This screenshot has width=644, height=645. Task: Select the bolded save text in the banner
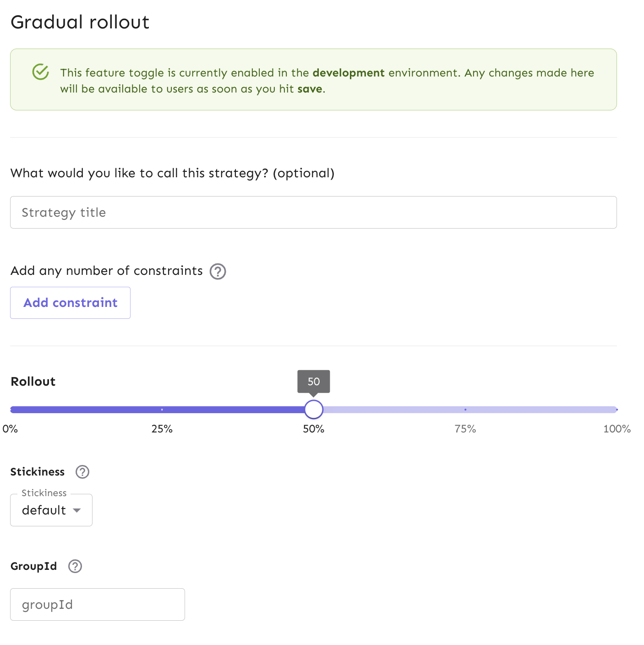[311, 89]
